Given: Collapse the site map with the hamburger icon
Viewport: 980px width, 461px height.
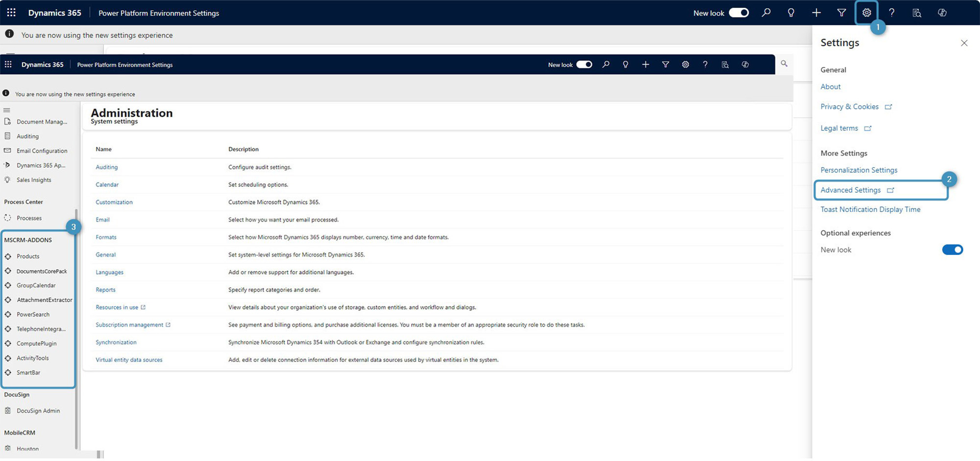Looking at the screenshot, I should (x=7, y=110).
